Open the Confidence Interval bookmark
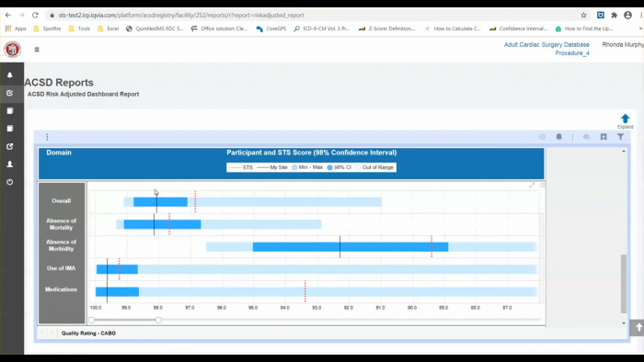This screenshot has width=644, height=362. (x=519, y=28)
